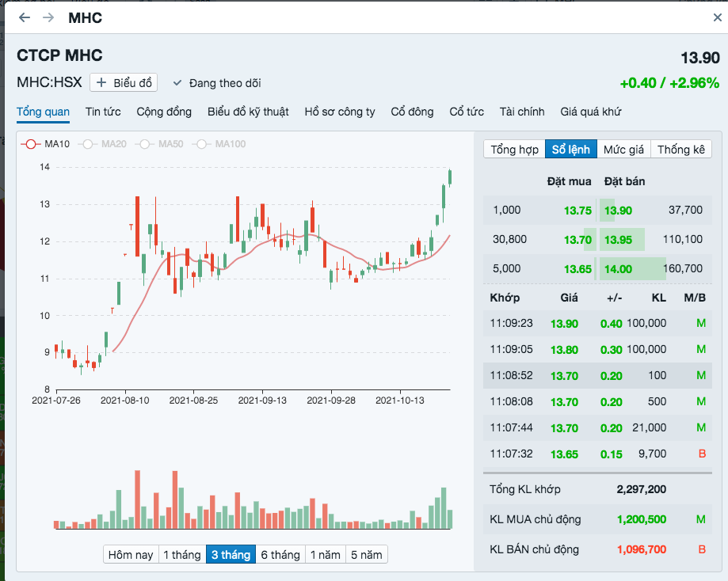Click the bid price 13.65 in order book
The width and height of the screenshot is (728, 581).
[577, 269]
